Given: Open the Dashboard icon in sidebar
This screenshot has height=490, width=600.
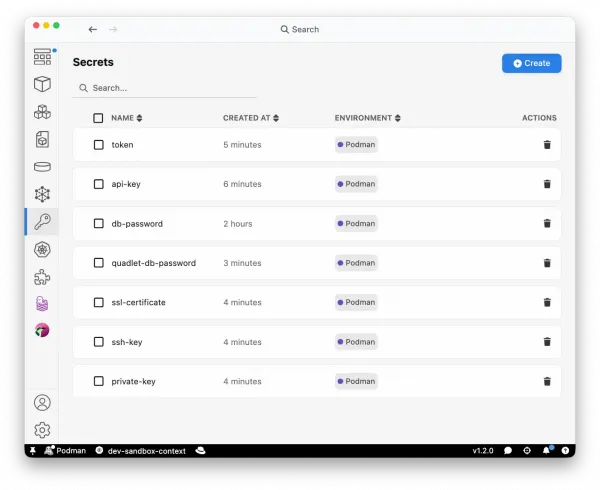Looking at the screenshot, I should click(x=42, y=57).
